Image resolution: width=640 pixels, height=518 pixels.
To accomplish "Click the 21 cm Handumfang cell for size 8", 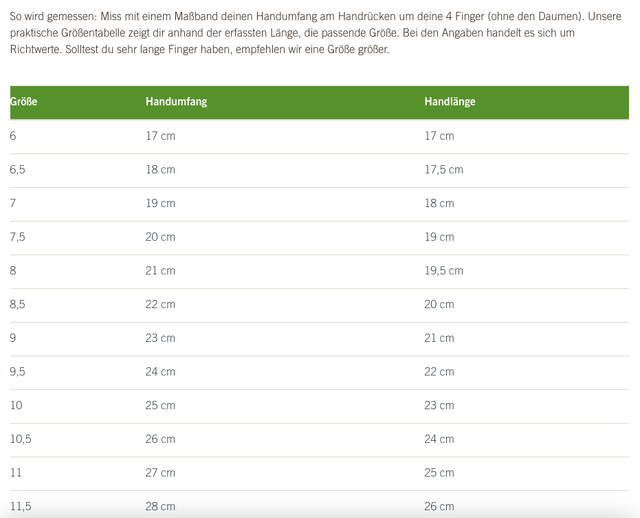I will point(160,270).
